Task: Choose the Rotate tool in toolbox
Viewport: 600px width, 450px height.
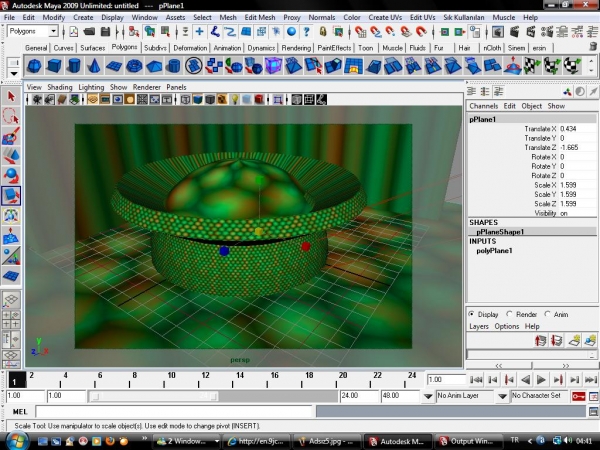Action: pyautogui.click(x=11, y=176)
